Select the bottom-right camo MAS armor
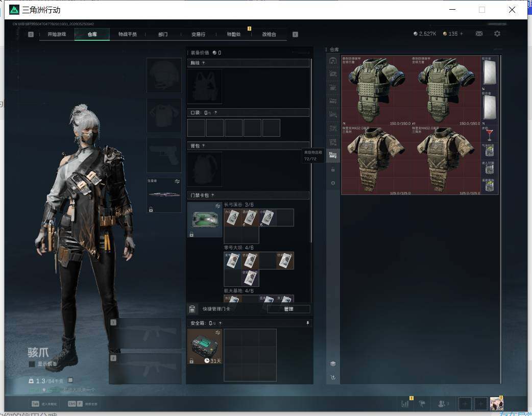This screenshot has width=532, height=416. click(446, 160)
